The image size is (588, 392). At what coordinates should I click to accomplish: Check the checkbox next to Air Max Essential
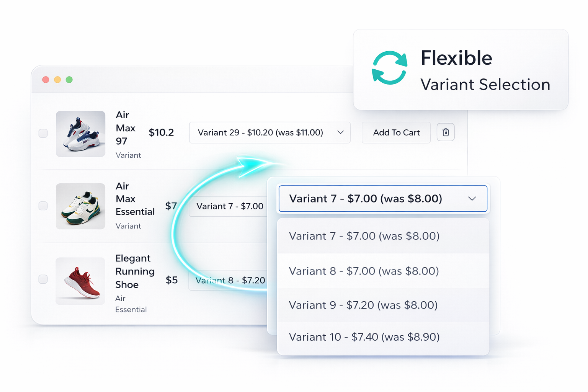pos(43,206)
